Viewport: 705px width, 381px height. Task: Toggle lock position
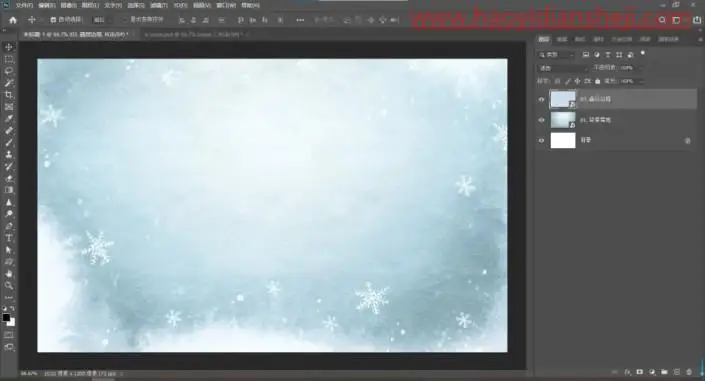tap(577, 81)
